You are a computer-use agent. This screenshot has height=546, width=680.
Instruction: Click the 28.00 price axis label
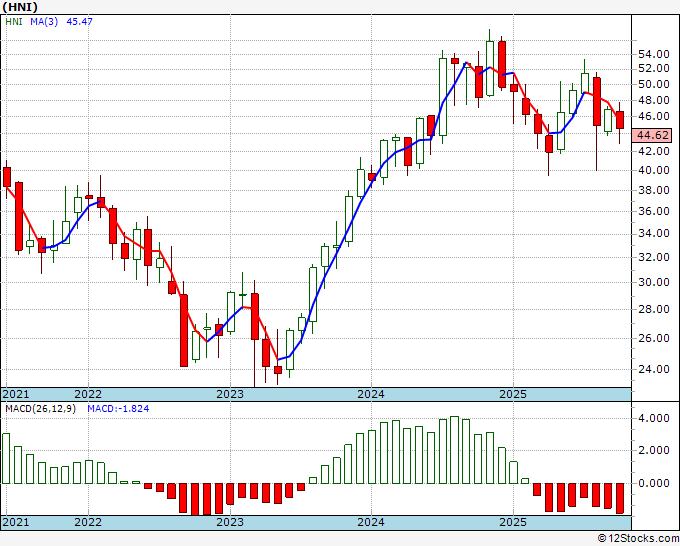click(x=654, y=309)
